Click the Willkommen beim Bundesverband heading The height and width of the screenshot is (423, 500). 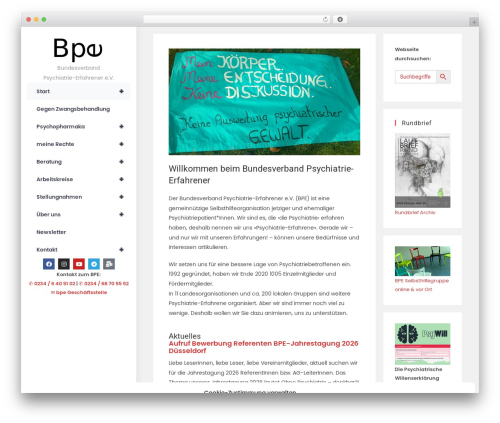pyautogui.click(x=261, y=174)
